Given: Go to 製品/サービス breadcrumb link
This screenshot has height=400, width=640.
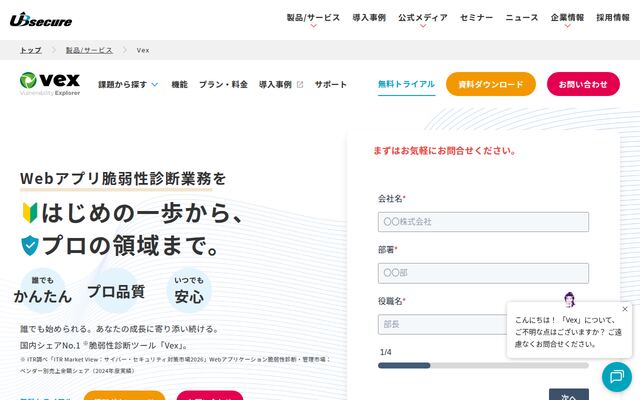Looking at the screenshot, I should click(89, 50).
